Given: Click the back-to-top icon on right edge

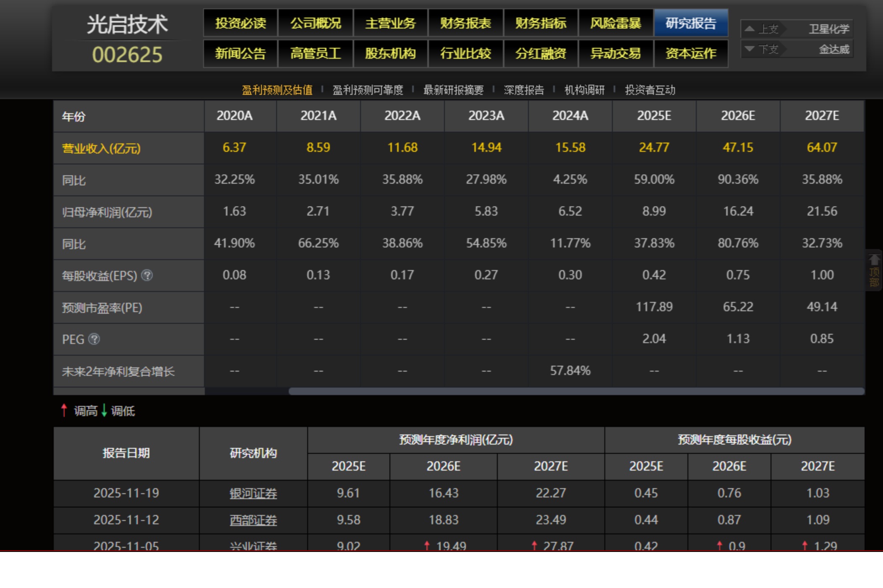Looking at the screenshot, I should 874,270.
